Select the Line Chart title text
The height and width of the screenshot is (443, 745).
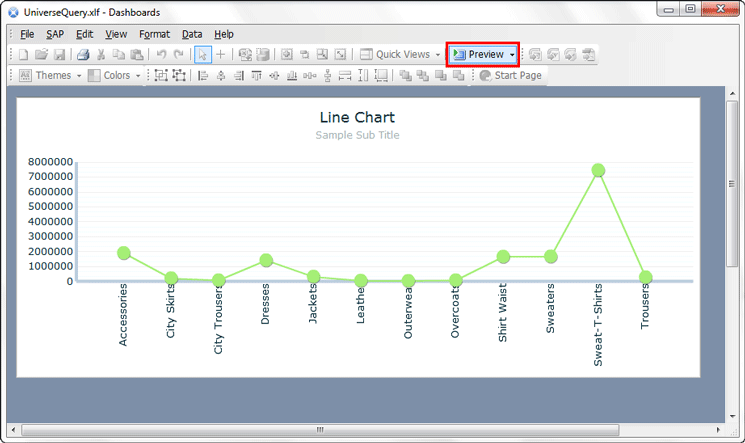click(357, 117)
